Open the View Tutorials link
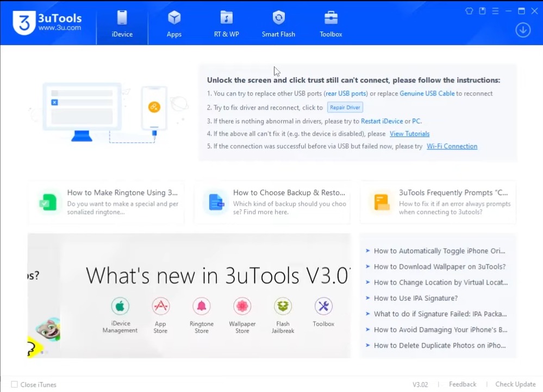This screenshot has height=392, width=543. point(409,134)
